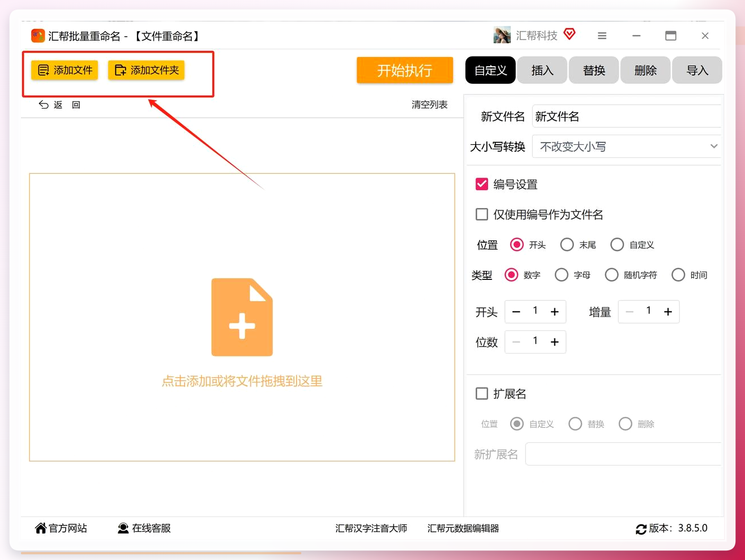The width and height of the screenshot is (745, 560).
Task: Click the 新扩展名 input field
Action: (x=623, y=454)
